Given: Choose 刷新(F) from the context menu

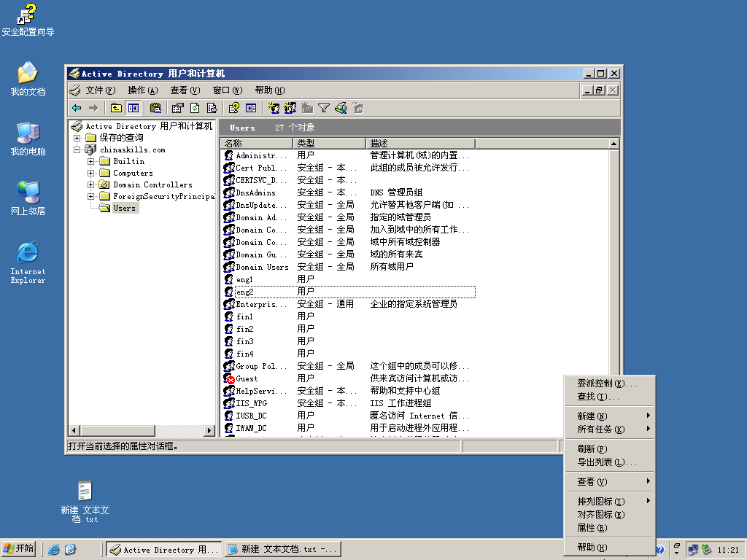Looking at the screenshot, I should point(609,448).
